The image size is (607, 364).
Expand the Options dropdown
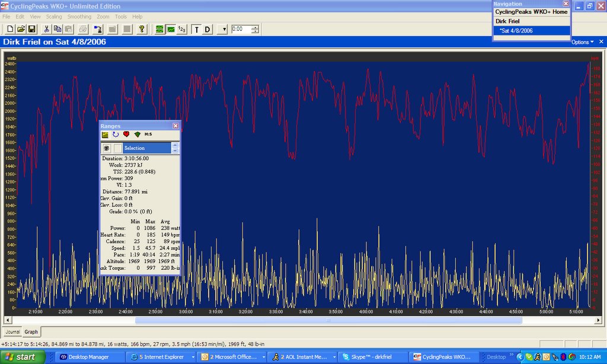point(582,42)
